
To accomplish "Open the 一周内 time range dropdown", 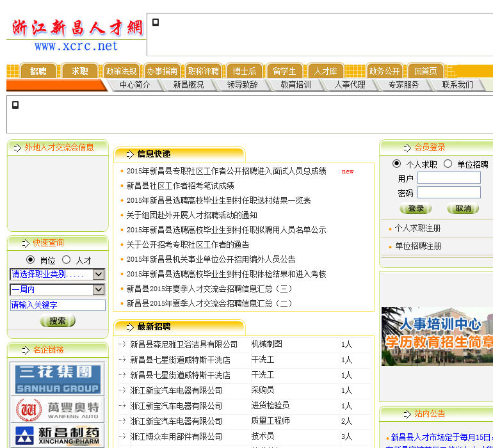I will (x=58, y=290).
